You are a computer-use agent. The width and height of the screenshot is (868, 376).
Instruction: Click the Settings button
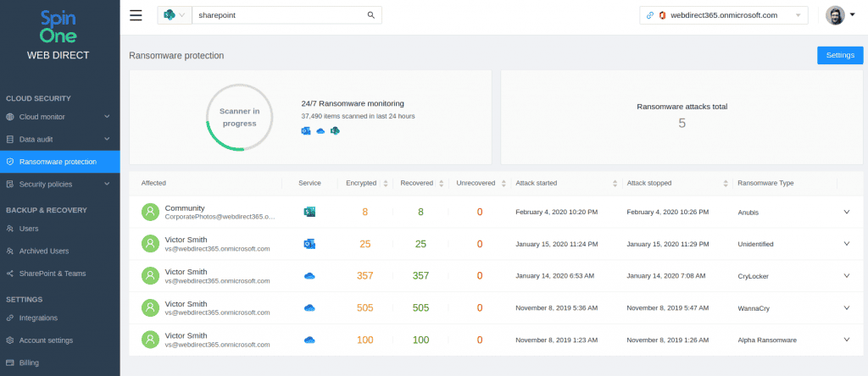839,55
